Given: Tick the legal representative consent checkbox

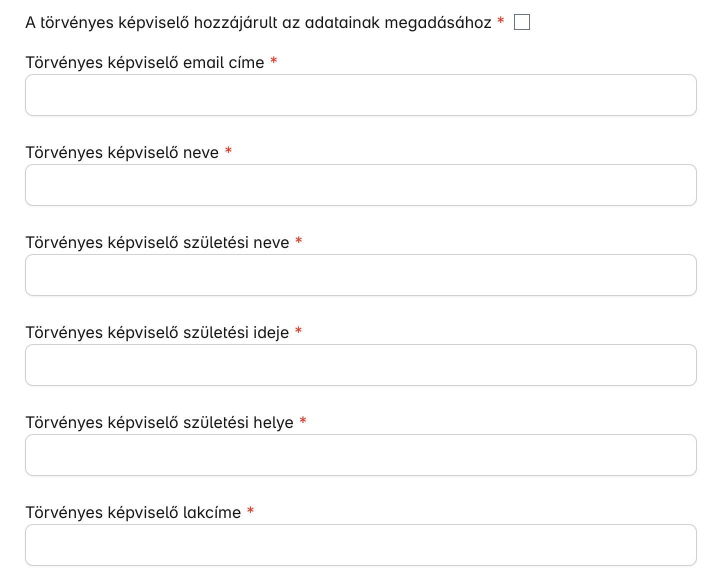Looking at the screenshot, I should pos(521,22).
